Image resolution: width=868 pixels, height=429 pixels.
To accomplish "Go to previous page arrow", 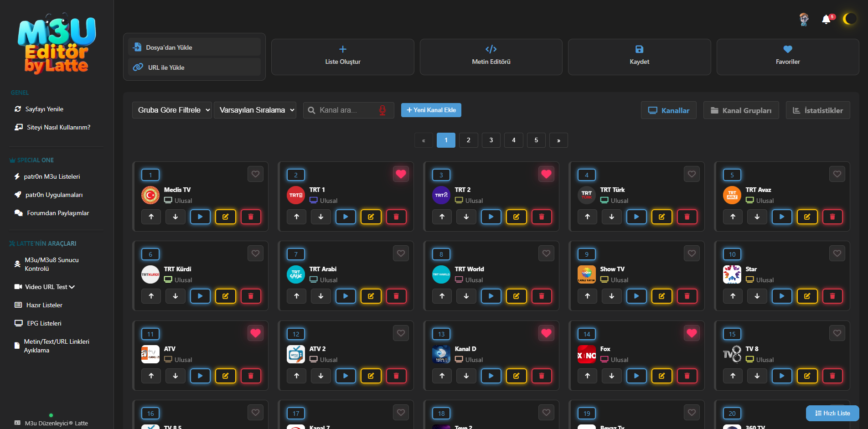I will coord(424,140).
